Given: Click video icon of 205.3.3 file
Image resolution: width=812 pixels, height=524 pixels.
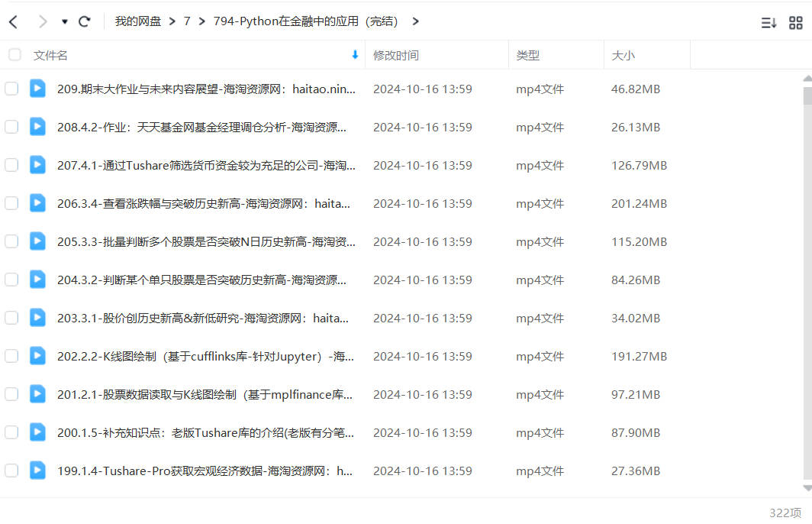Looking at the screenshot, I should point(37,241).
